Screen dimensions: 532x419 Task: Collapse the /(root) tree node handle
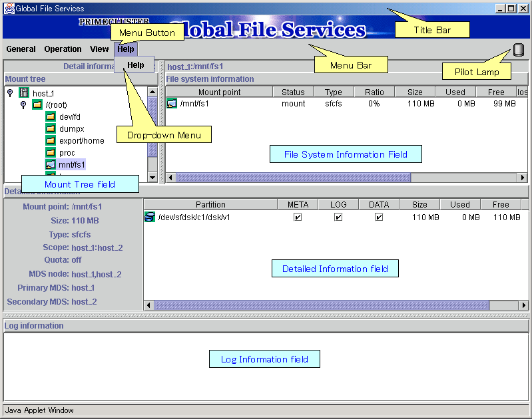(23, 105)
